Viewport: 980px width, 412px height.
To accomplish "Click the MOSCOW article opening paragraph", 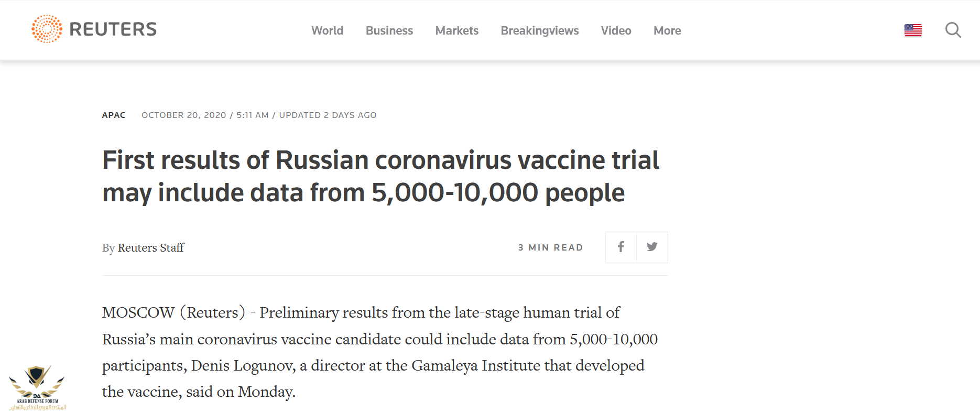I will point(379,352).
